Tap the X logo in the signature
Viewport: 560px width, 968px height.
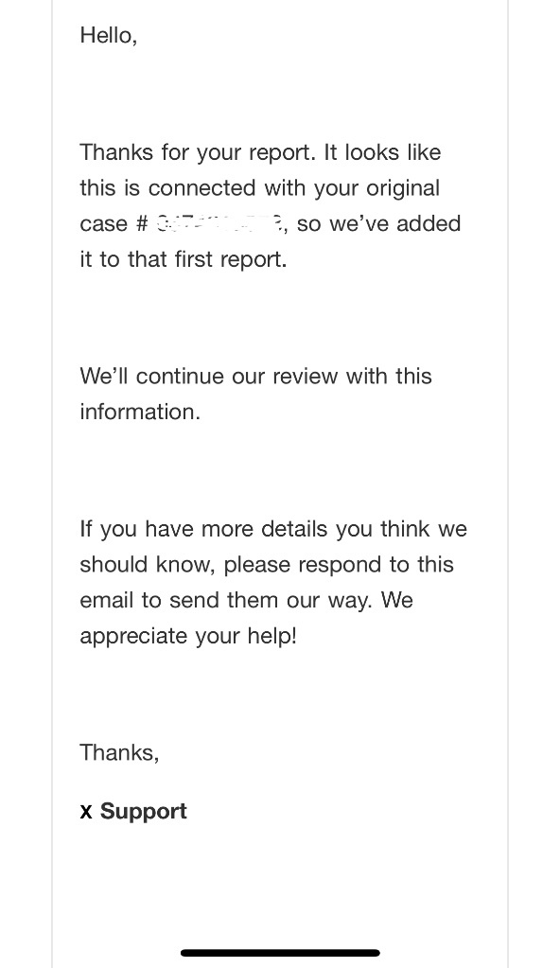click(x=86, y=813)
